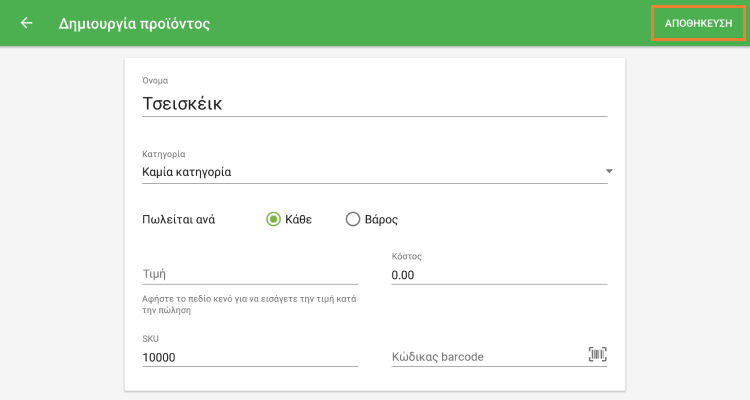Click the SKU label text
This screenshot has height=400, width=750.
pos(151,339)
